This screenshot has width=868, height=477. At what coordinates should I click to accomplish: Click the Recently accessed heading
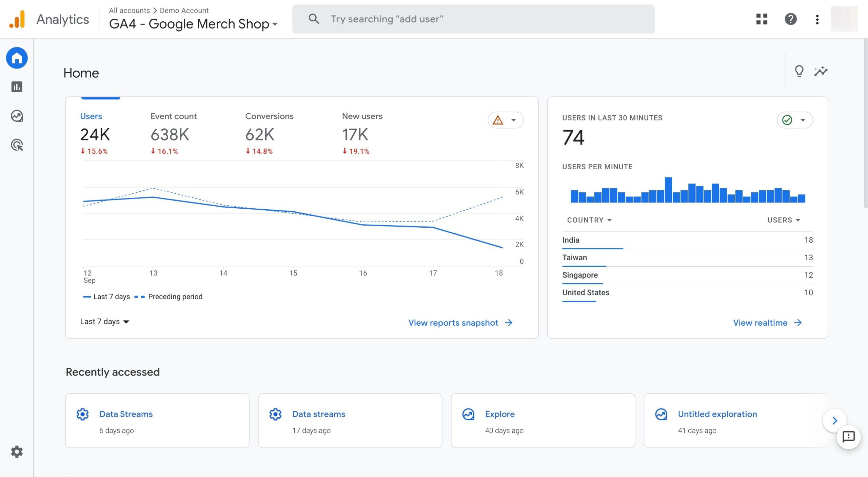(x=113, y=372)
